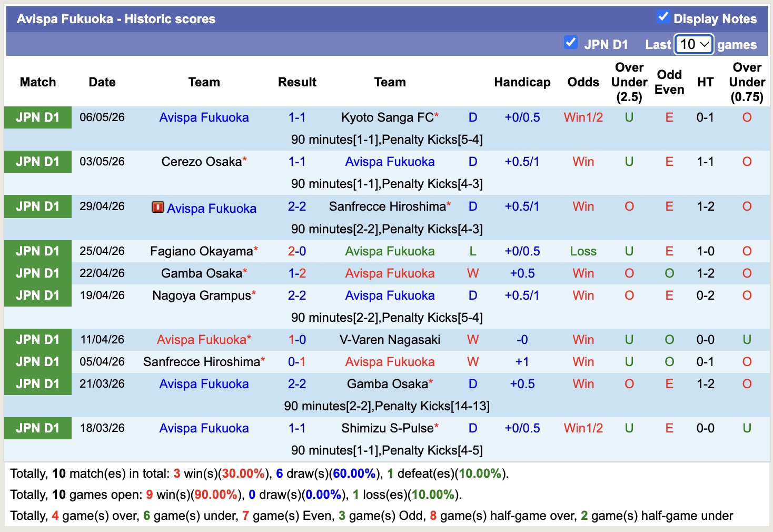Open V-Varen Nagasaki team page
Screen dimensions: 773x532
(390, 340)
